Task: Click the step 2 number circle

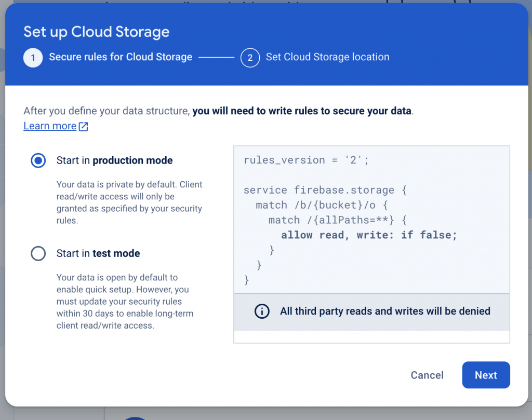Action: (x=250, y=58)
